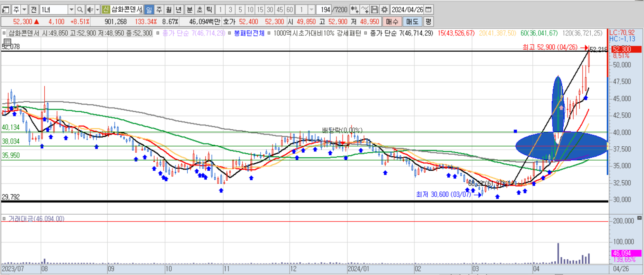This screenshot has width=644, height=275.
Task: Click the 40,134 green level line label
Action: pos(11,127)
